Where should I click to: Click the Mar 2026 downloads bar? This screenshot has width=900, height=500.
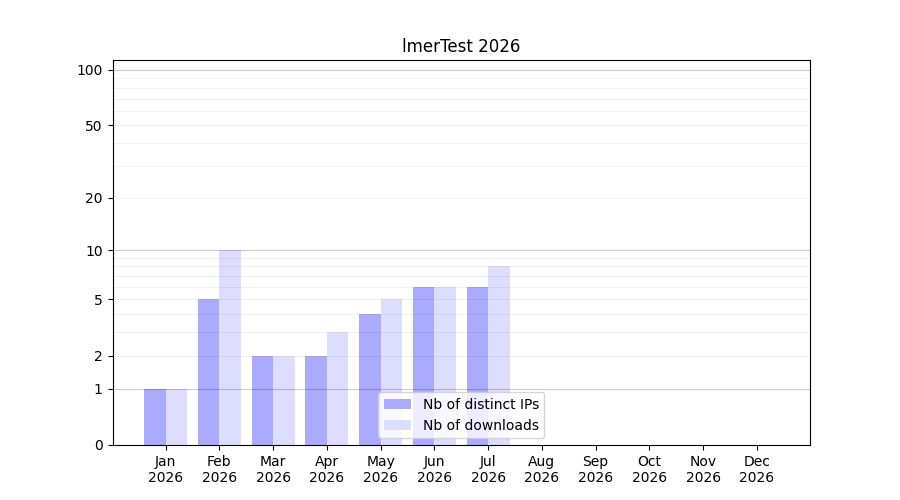(284, 401)
